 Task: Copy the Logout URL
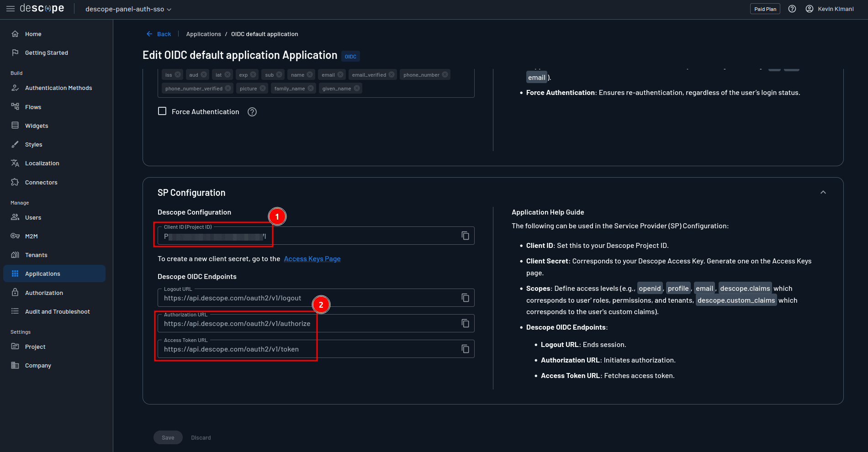[465, 297]
